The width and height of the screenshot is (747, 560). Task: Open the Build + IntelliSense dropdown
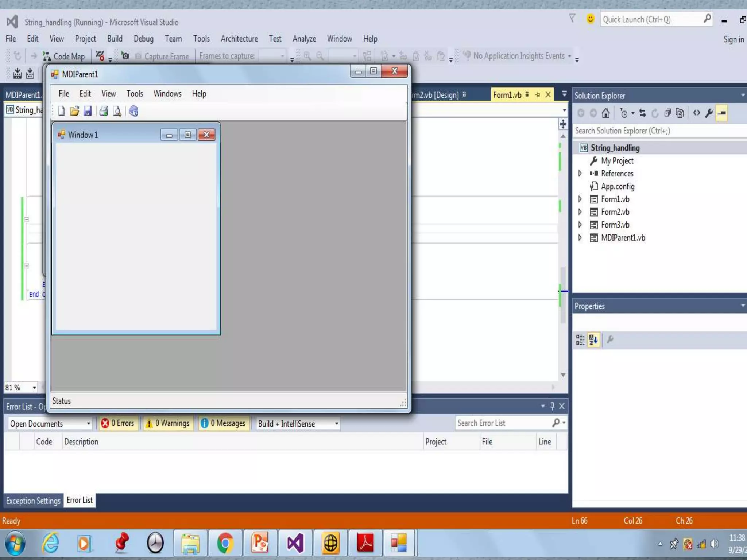coord(298,424)
